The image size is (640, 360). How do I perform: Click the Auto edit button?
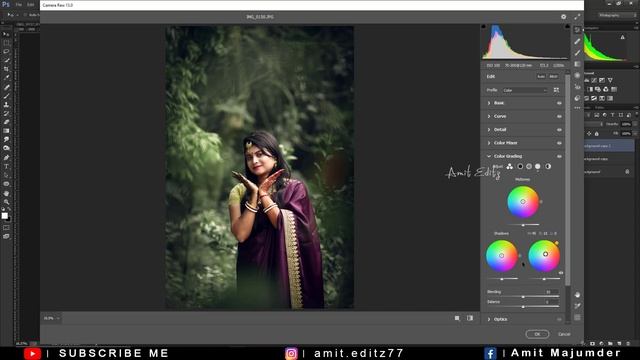541,76
